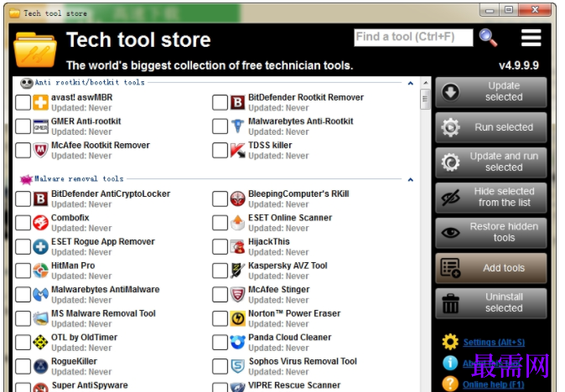Click the McAfee Rootkit Remover name
Image resolution: width=565 pixels, height=392 pixels.
click(101, 145)
